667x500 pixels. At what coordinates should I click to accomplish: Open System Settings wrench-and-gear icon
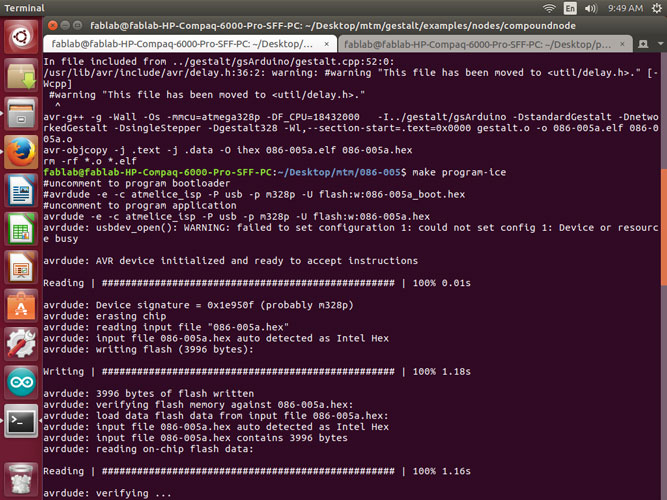21,344
